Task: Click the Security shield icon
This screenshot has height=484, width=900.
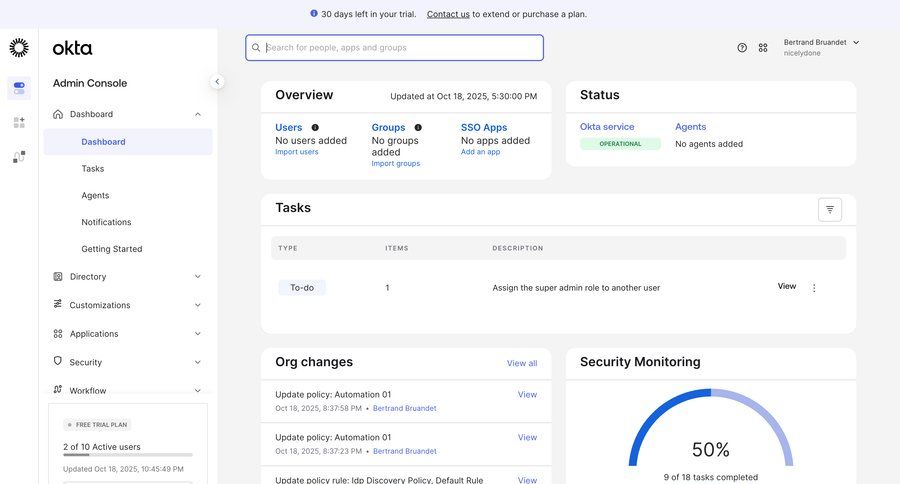Action: point(57,361)
